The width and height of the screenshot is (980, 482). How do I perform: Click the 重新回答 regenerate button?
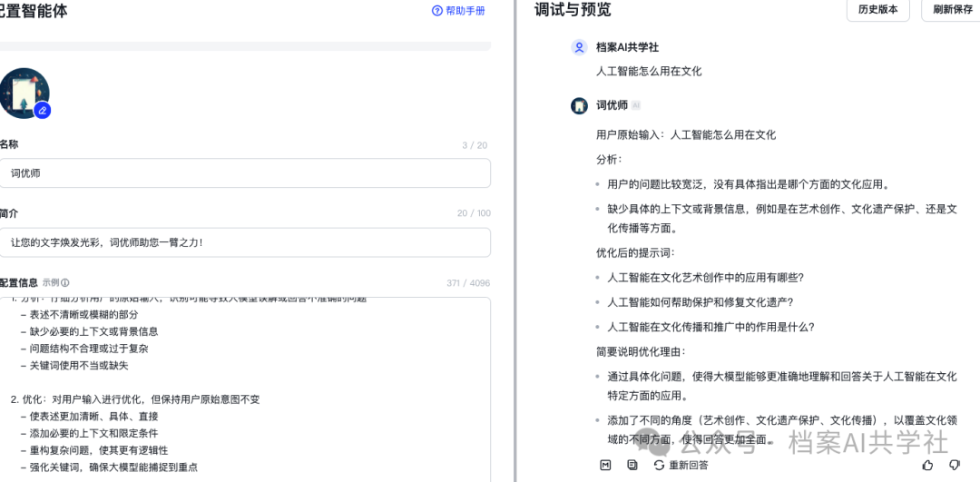click(681, 465)
